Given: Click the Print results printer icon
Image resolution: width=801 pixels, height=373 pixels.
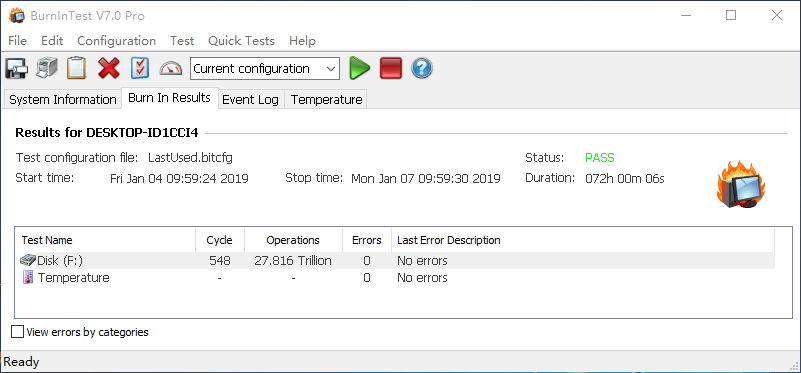Looking at the screenshot, I should pyautogui.click(x=46, y=68).
